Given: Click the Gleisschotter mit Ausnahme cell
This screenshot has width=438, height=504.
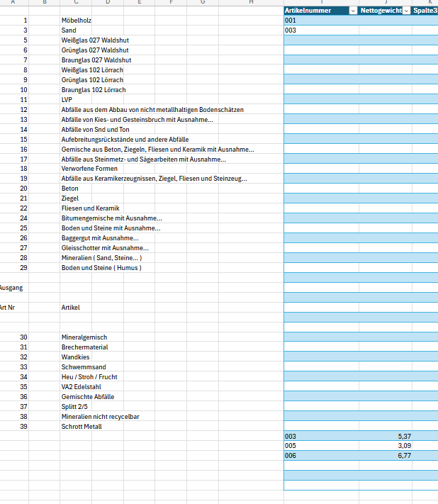Looking at the screenshot, I should click(105, 248).
